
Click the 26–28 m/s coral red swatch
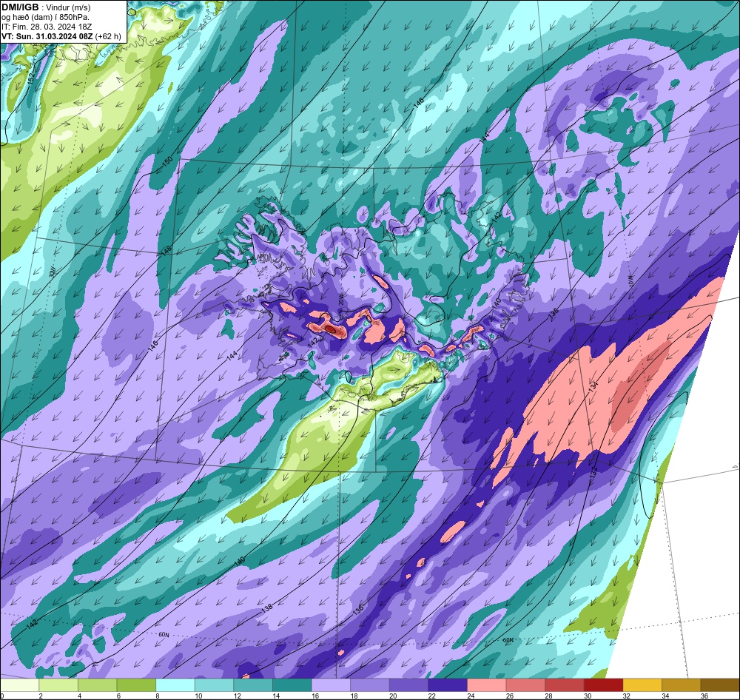(525, 685)
